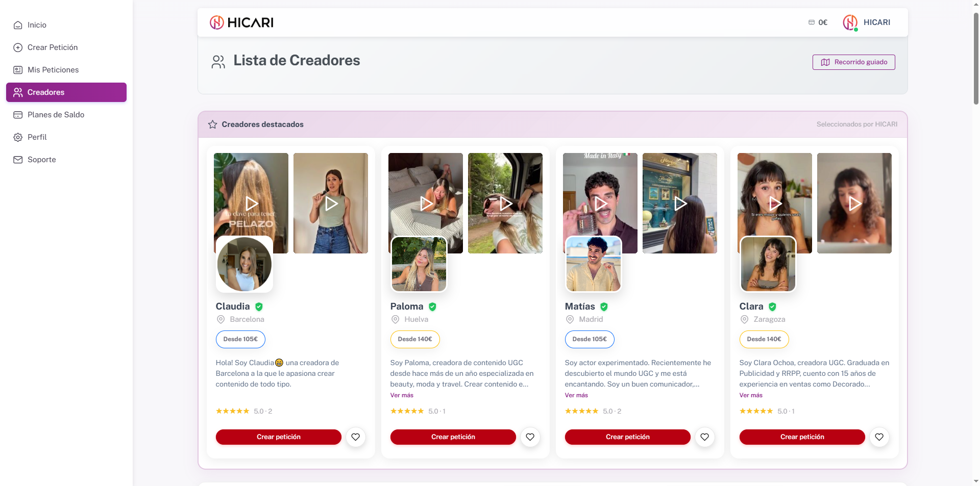Viewport: 980px width, 486px height.
Task: Open Crear Petición from the sidebar
Action: coord(53,47)
